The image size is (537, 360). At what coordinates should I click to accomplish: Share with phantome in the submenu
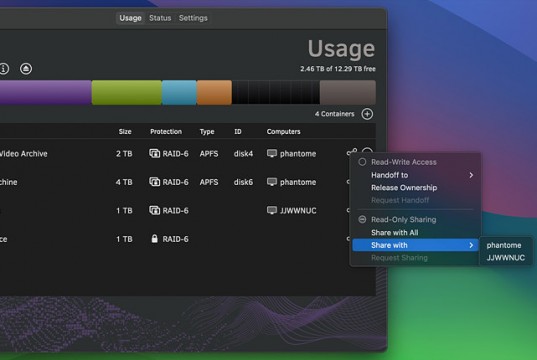(x=504, y=245)
